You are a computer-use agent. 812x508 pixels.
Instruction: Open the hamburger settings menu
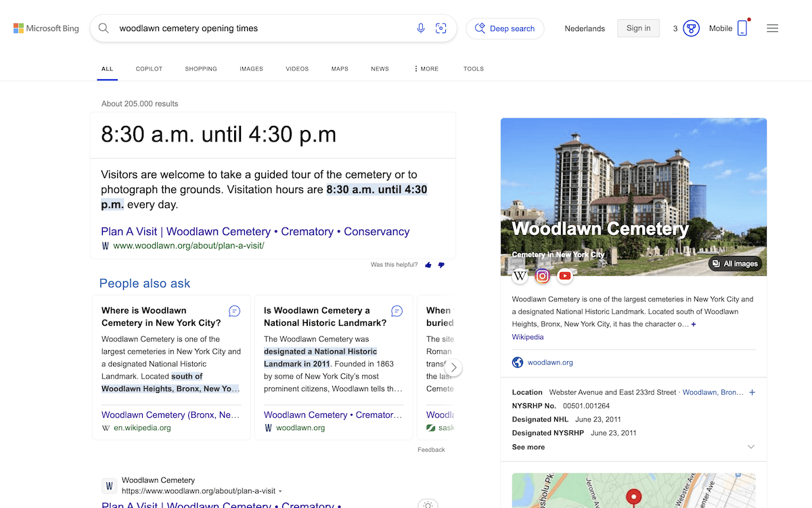coord(772,28)
